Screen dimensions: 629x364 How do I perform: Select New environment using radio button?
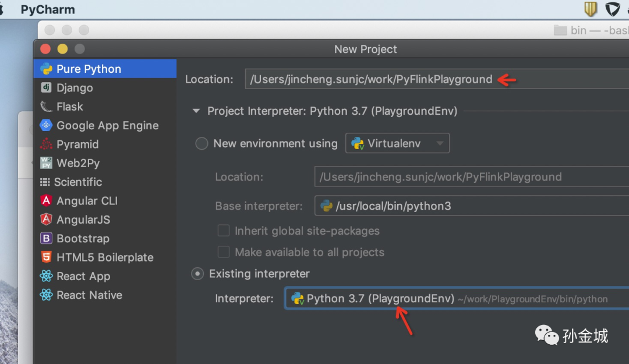click(202, 143)
